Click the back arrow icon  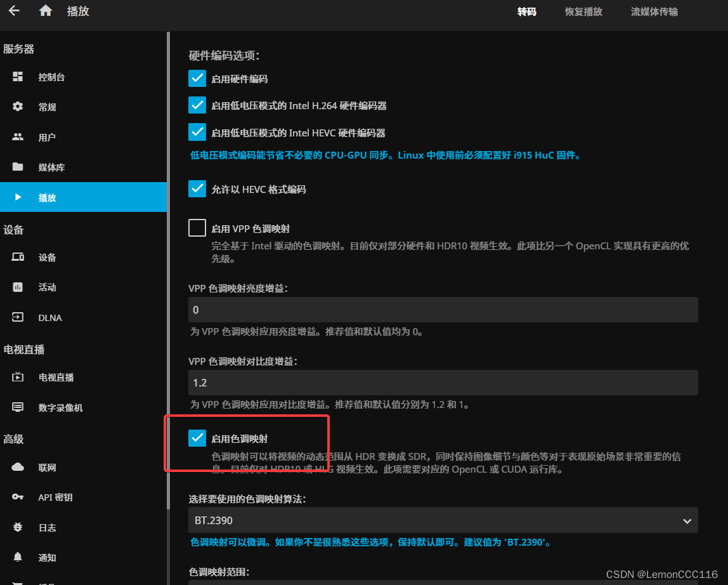tap(14, 11)
